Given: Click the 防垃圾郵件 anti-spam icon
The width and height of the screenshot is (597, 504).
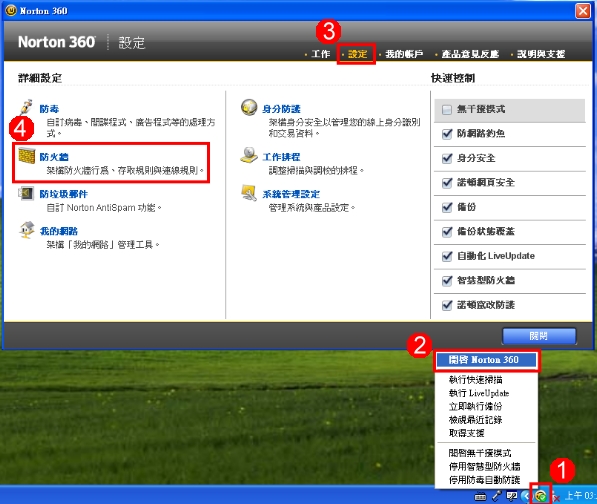Looking at the screenshot, I should 26,193.
